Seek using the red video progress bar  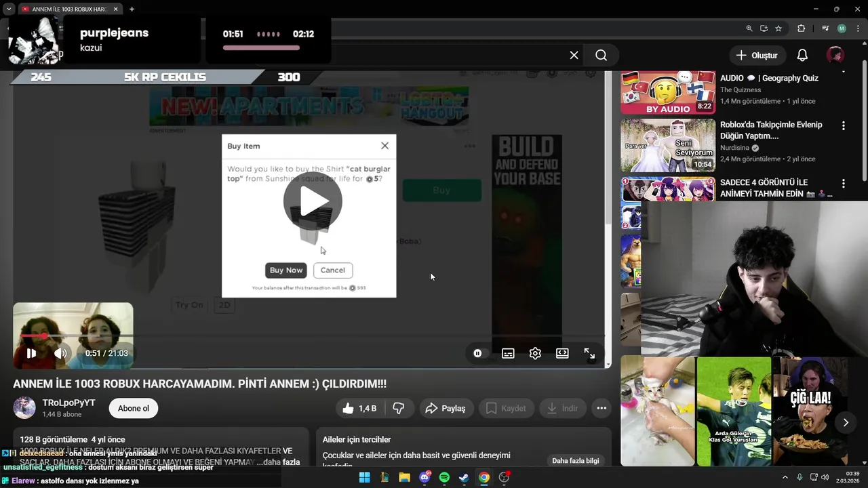309,335
